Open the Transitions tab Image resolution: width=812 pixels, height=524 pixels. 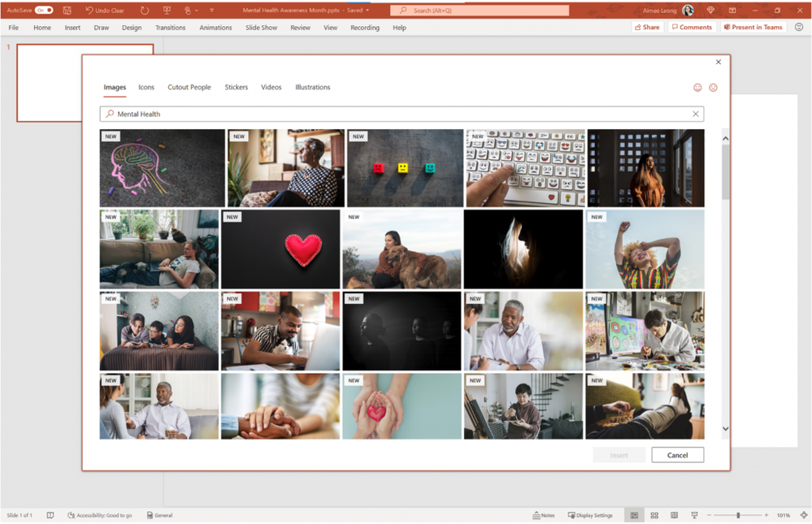(171, 28)
